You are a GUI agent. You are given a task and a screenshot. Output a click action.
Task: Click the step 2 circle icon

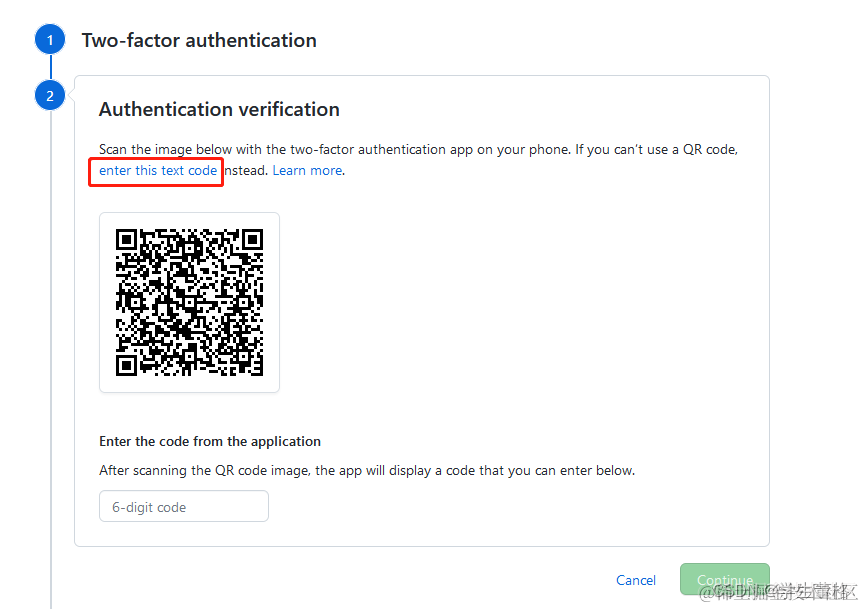(50, 95)
